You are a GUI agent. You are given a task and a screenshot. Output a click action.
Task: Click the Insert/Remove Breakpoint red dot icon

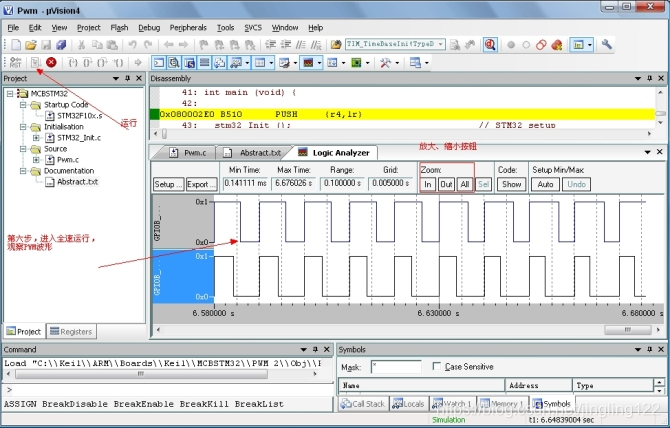[511, 45]
